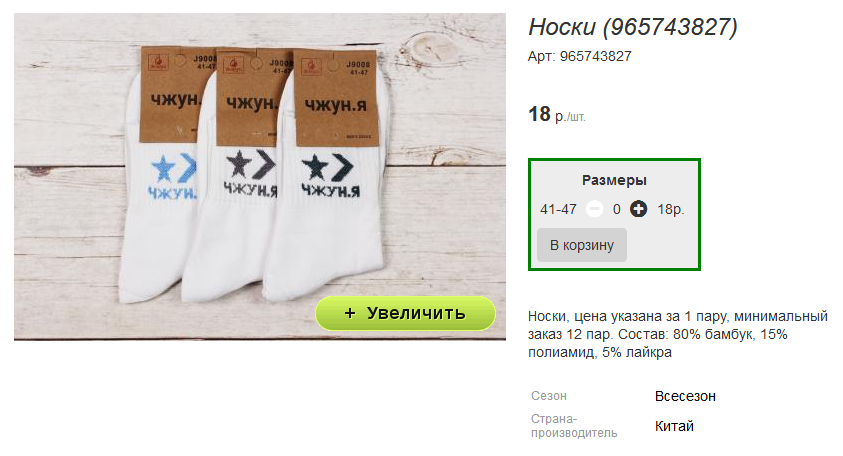Select the 18 р./шт. price
This screenshot has height=456, width=843.
click(x=557, y=115)
